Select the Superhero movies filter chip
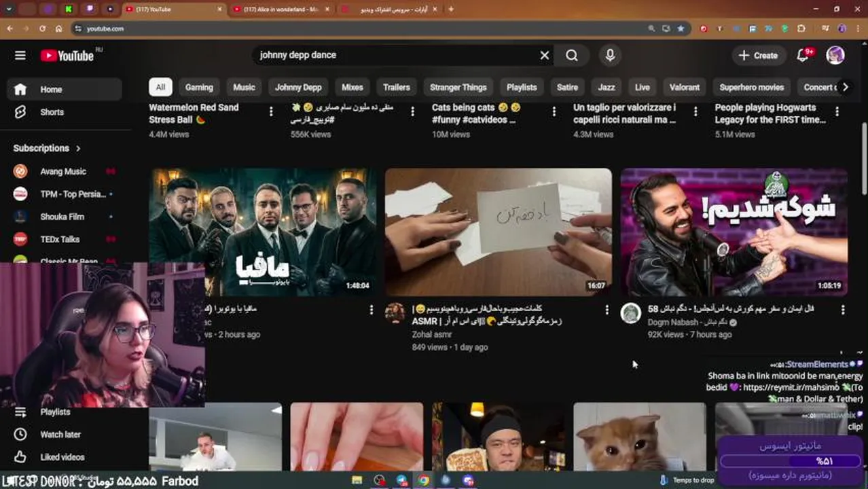Screen dimensions: 868x489 (x=752, y=87)
